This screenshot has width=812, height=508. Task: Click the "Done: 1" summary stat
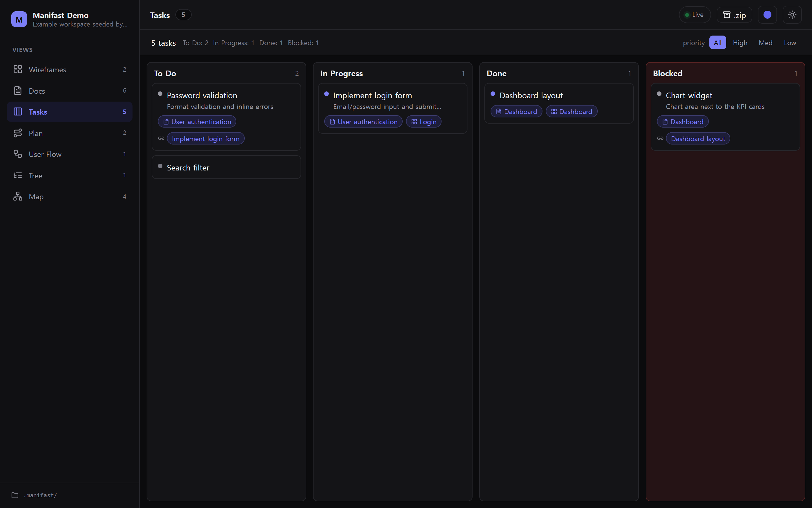(271, 43)
